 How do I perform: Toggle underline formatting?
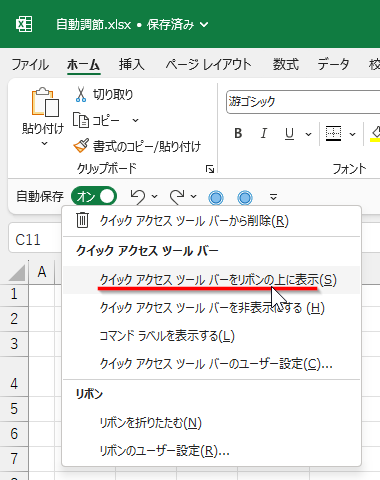pyautogui.click(x=289, y=134)
